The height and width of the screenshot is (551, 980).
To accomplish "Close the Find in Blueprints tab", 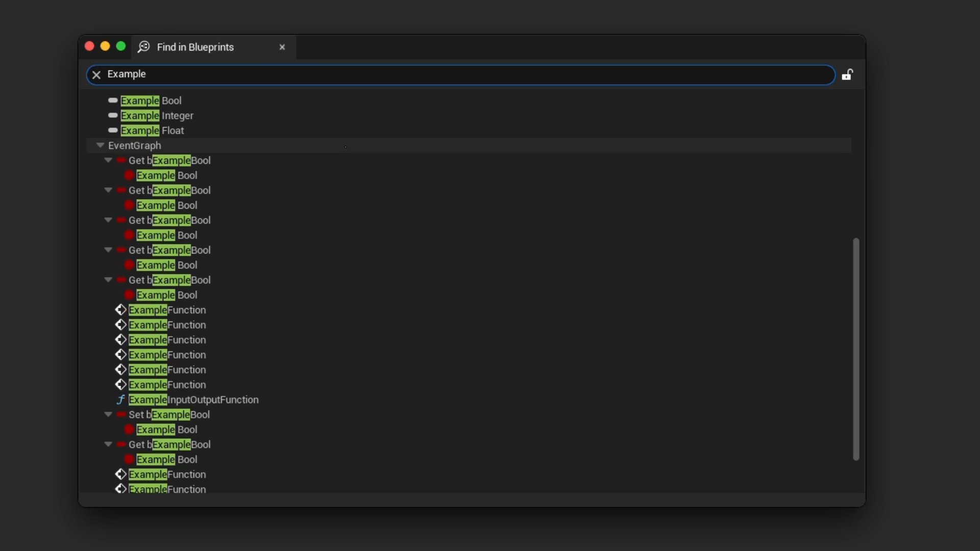I will pyautogui.click(x=282, y=47).
